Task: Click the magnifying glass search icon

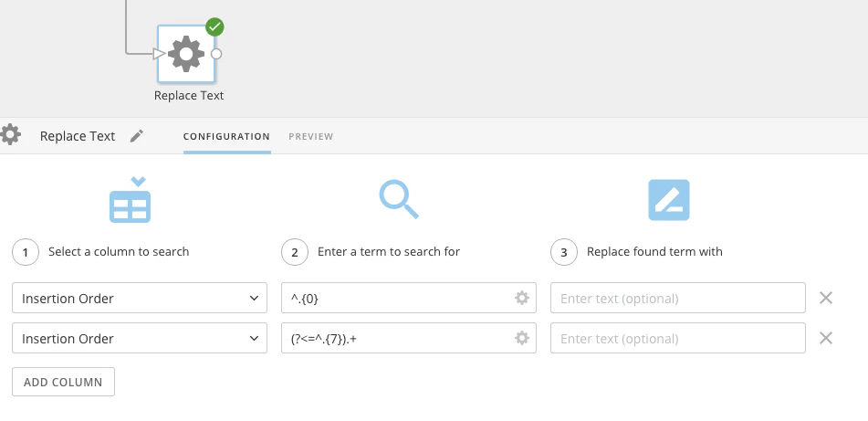Action: 399,199
